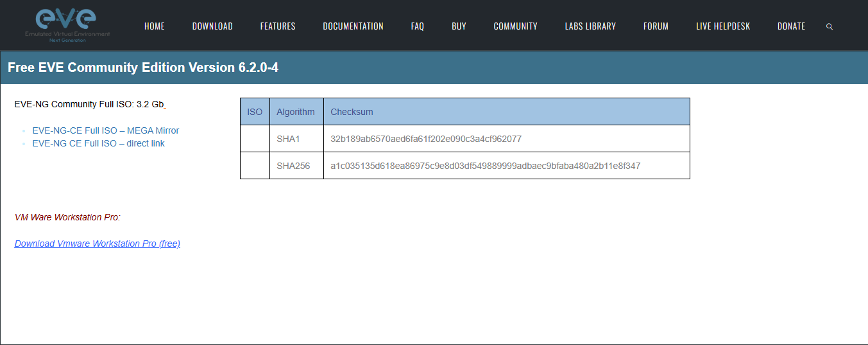The image size is (868, 345).
Task: Select the DONATE menu item
Action: [x=791, y=26]
